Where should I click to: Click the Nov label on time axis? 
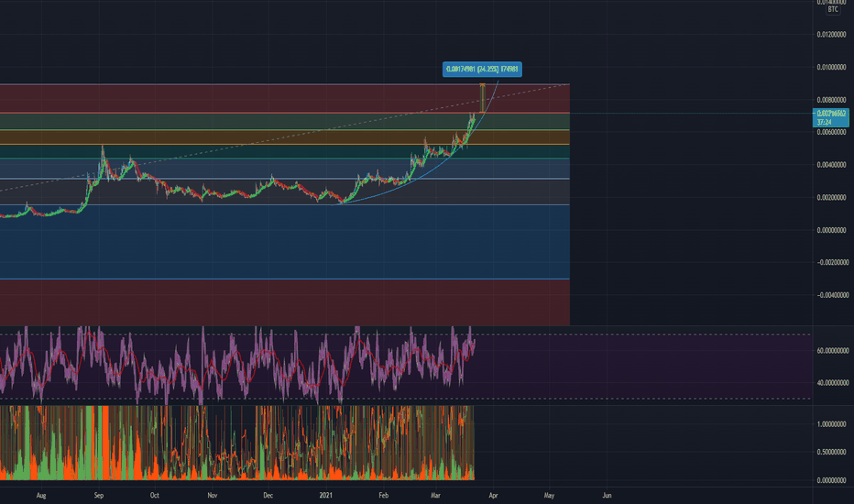click(x=213, y=495)
